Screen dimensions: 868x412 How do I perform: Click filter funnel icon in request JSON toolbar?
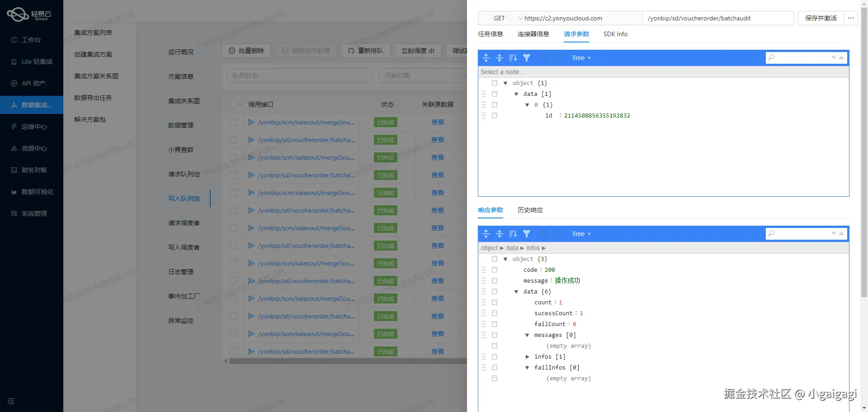527,58
